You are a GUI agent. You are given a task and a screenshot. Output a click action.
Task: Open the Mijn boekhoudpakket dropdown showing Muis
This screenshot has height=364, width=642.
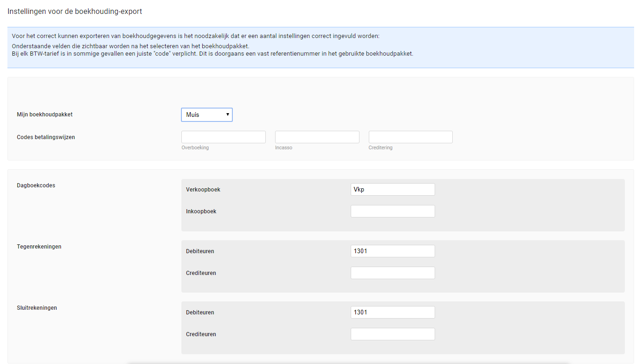coord(207,115)
